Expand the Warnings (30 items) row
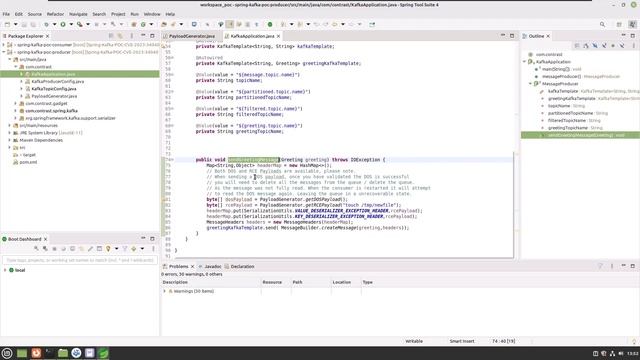This screenshot has height=360, width=640. point(164,291)
